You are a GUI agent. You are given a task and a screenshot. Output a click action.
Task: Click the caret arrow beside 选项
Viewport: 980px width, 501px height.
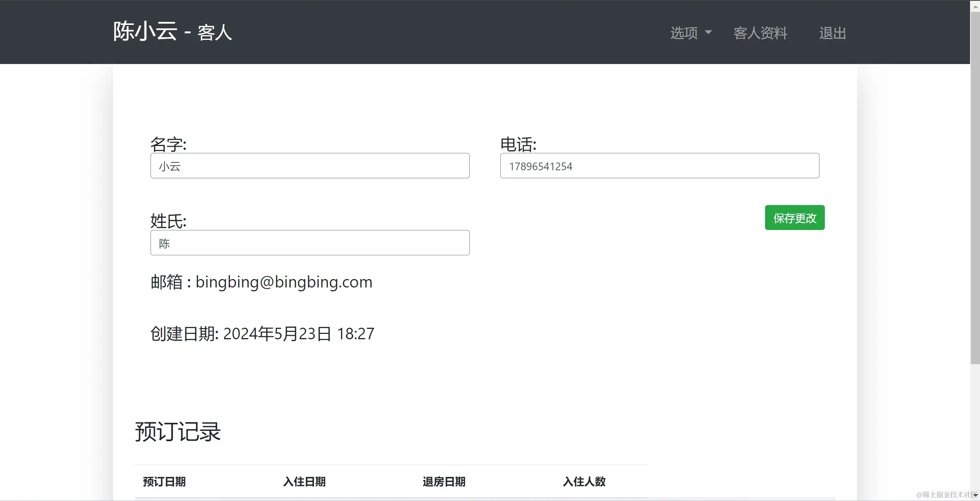(708, 32)
